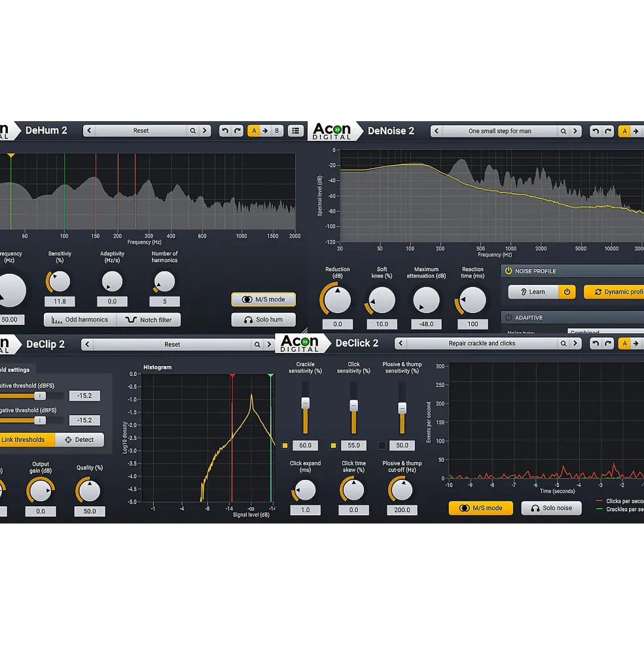This screenshot has height=645, width=644.
Task: Click the Plosive & thump cut-off knob
Action: pyautogui.click(x=402, y=490)
